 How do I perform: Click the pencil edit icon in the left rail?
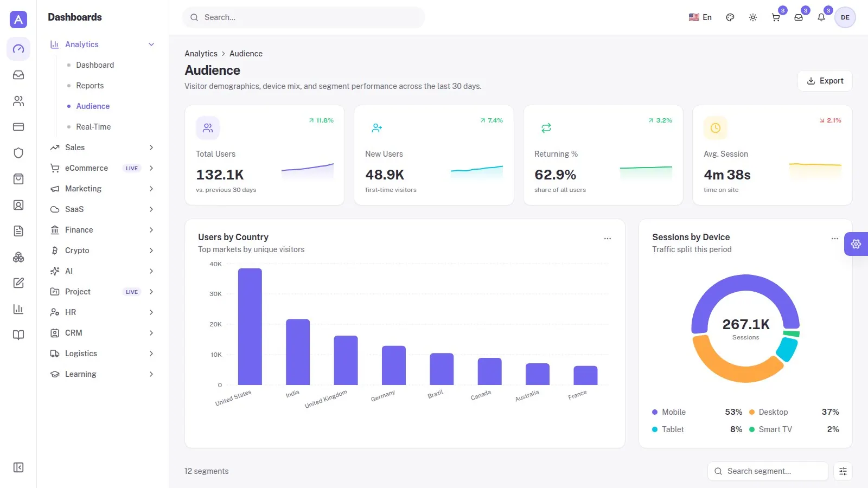pyautogui.click(x=18, y=283)
